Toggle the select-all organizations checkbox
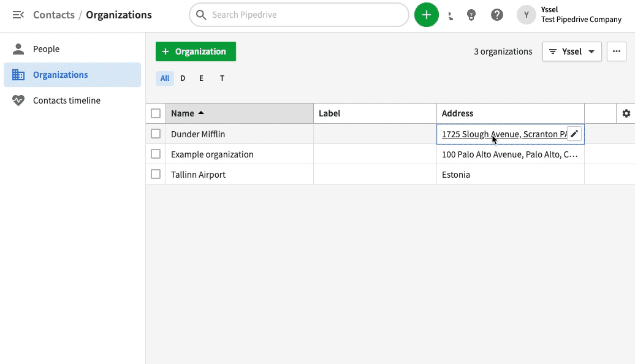635x364 pixels. pyautogui.click(x=156, y=113)
